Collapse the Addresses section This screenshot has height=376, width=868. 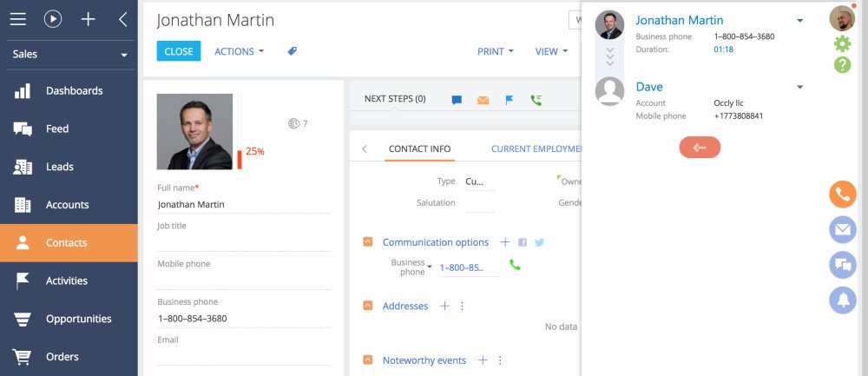(x=367, y=306)
